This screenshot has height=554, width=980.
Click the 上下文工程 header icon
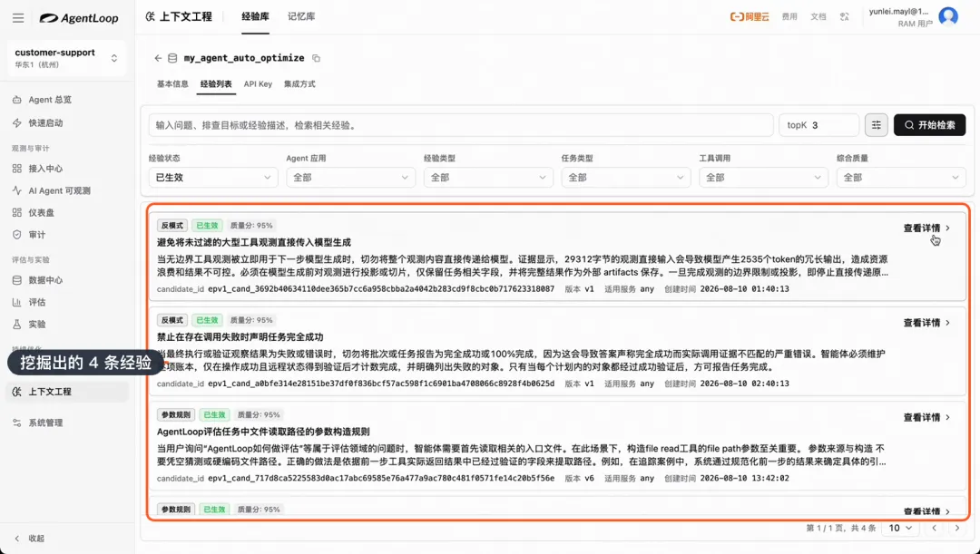point(150,17)
